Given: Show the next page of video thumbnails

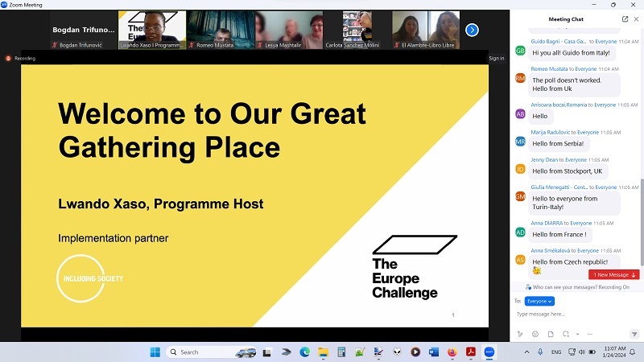Looking at the screenshot, I should (x=472, y=30).
